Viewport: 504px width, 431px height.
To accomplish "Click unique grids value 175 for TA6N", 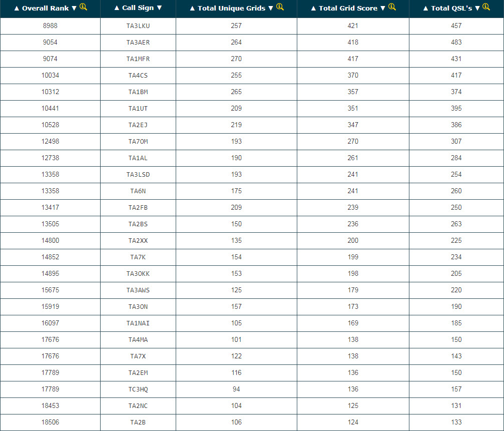I will pos(236,191).
